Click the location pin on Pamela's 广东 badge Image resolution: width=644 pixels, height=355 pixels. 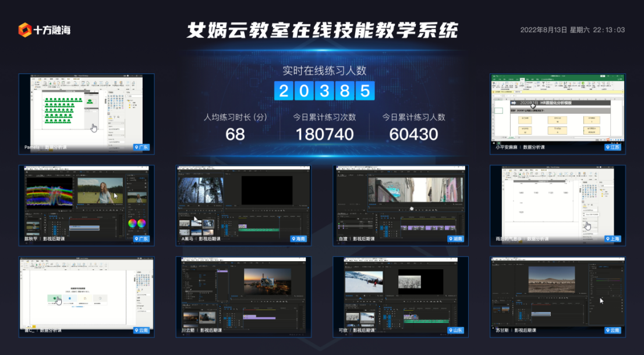(x=136, y=147)
